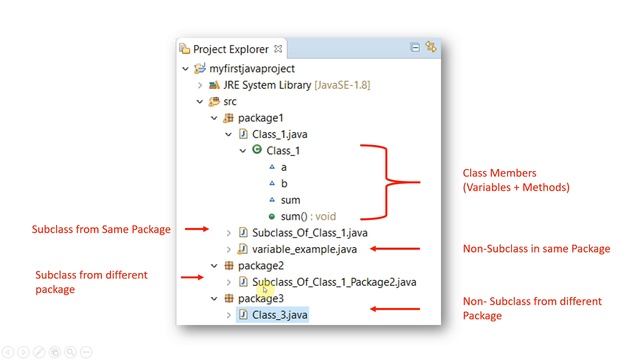Viewport: 640px width, 360px height.
Task: Open the slideshow more options icon
Action: [x=86, y=352]
